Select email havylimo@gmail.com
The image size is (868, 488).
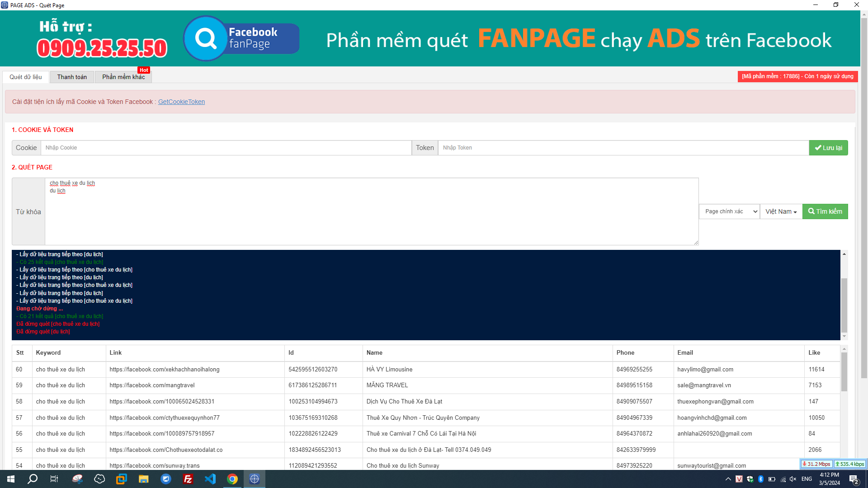705,370
